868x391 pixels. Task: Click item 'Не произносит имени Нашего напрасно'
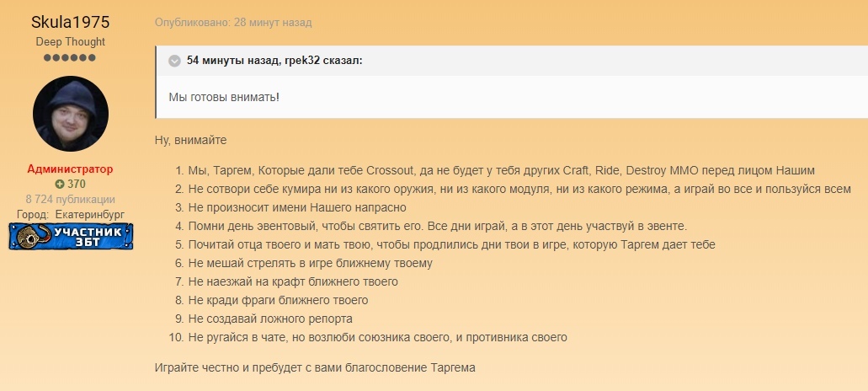click(x=297, y=207)
